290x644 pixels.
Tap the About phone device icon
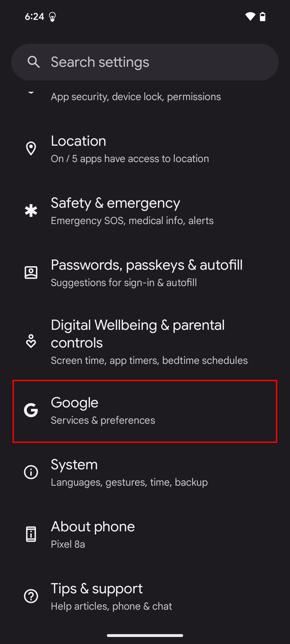[x=31, y=534]
